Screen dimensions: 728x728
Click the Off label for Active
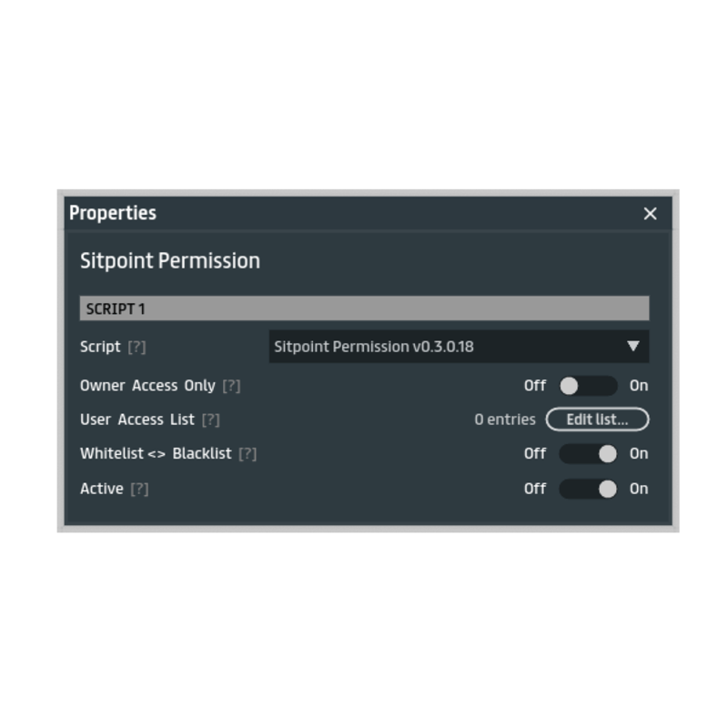pos(535,489)
